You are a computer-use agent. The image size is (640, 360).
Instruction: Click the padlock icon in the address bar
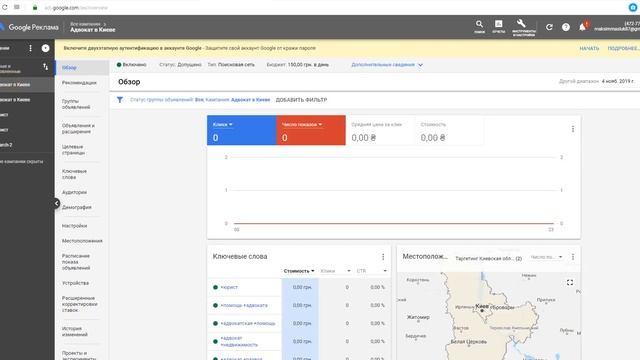coord(35,8)
